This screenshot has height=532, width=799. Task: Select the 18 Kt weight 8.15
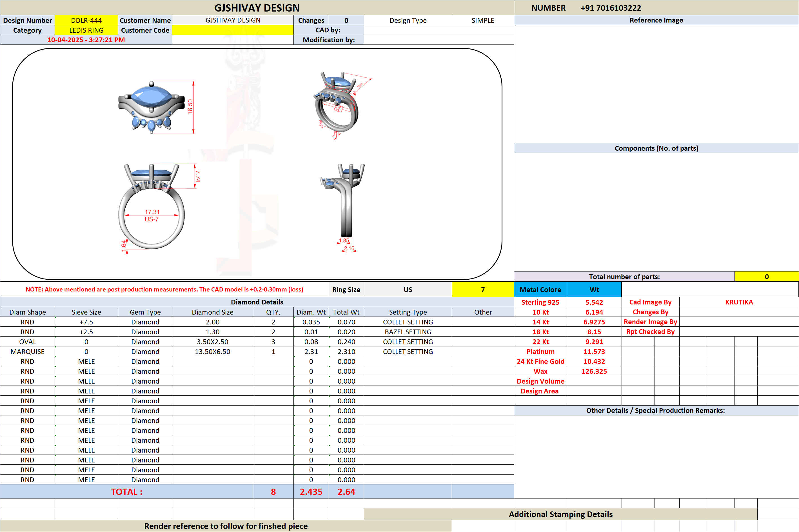594,332
